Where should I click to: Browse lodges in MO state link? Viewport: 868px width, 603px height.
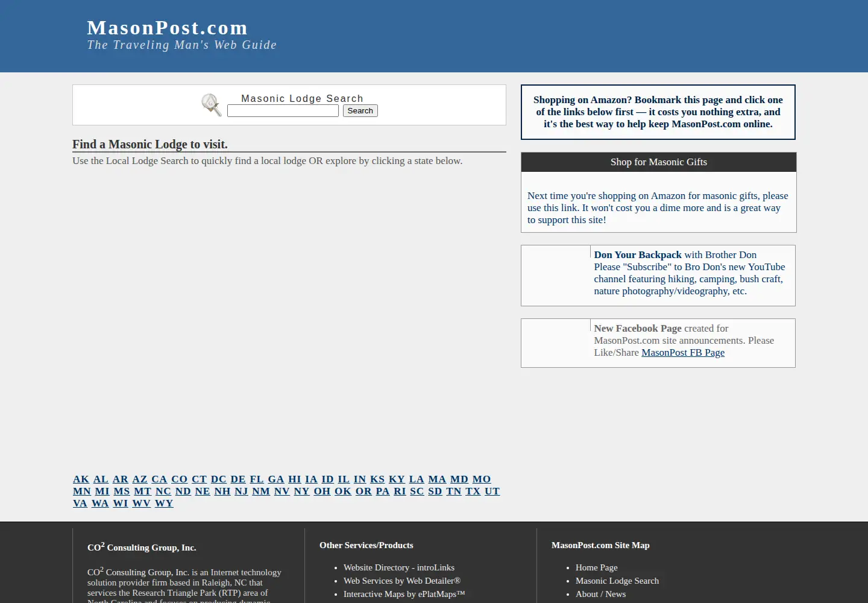(x=482, y=479)
